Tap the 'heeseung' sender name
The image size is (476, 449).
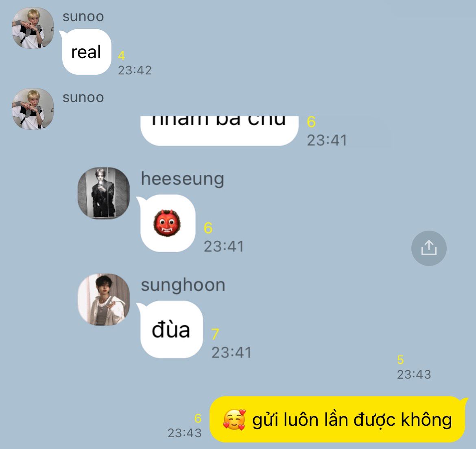(x=182, y=179)
